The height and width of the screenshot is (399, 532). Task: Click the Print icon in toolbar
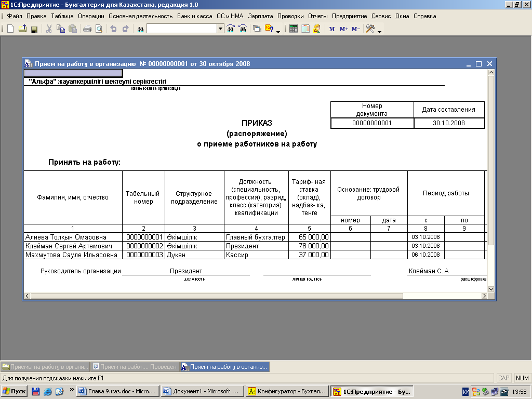point(87,29)
